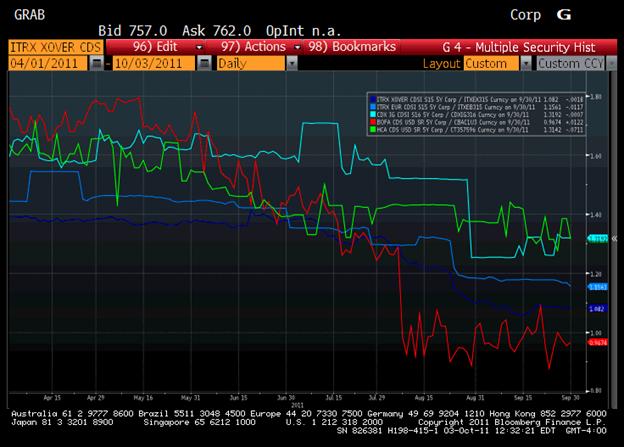
Task: Select the ITRX EUR CDSI S15 legend entry
Action: [476, 107]
